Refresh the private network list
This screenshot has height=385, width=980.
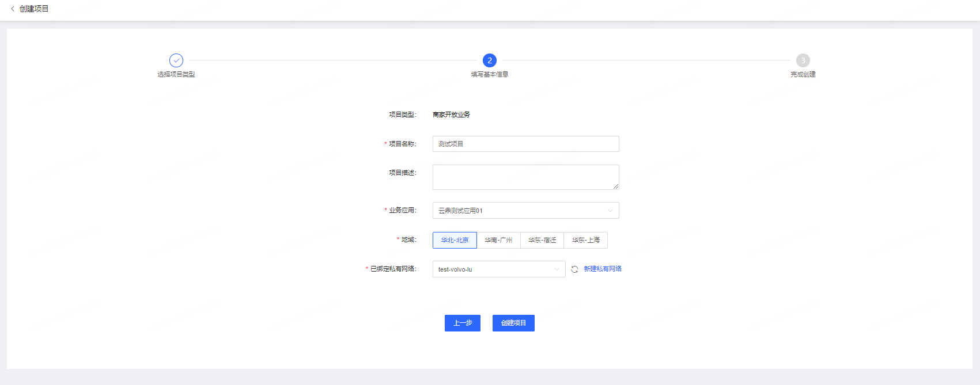pos(574,269)
